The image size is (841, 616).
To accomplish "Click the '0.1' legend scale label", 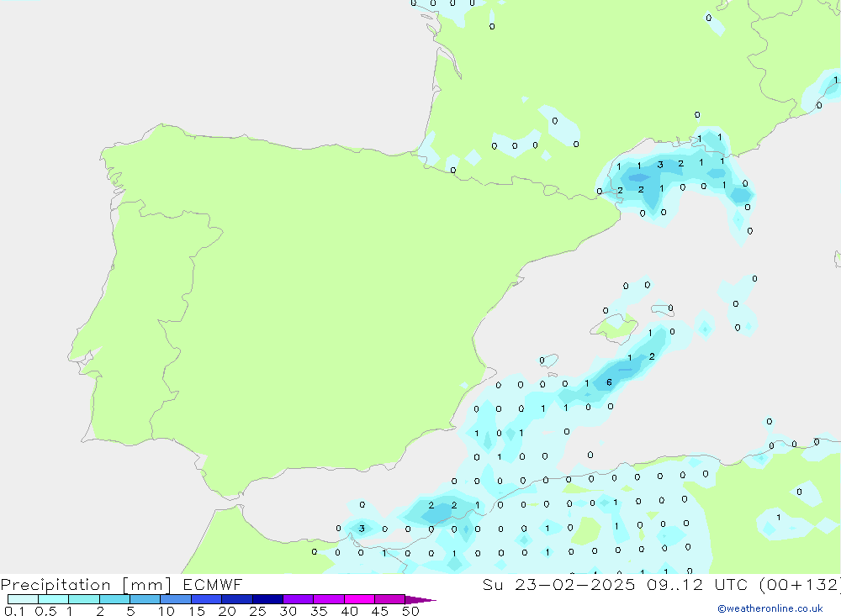I will (x=14, y=611).
